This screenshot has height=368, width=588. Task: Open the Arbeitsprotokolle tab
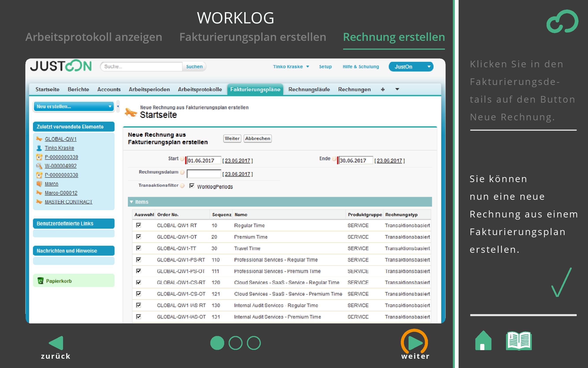tap(200, 89)
